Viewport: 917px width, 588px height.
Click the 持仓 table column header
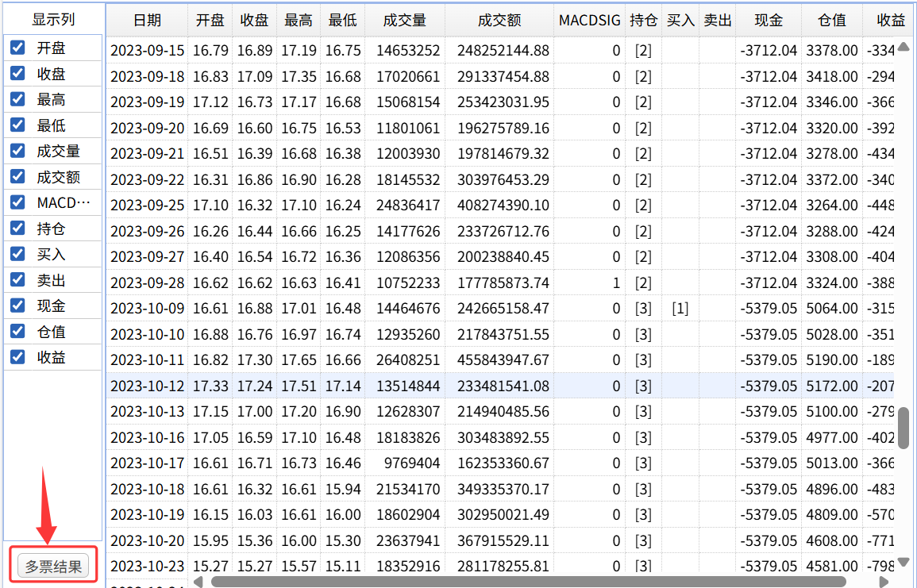(643, 21)
